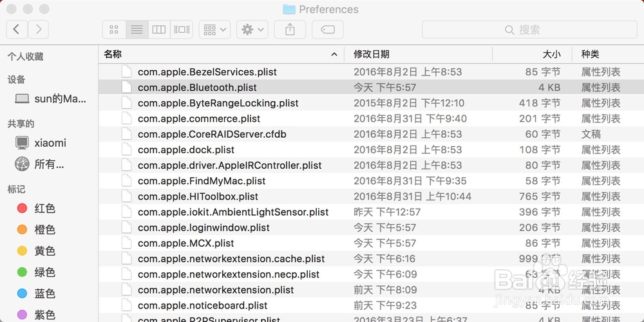Click file icon of com.apple.CoreRAIDServer.cfdb
Viewport: 644px width, 322px height.
click(126, 134)
